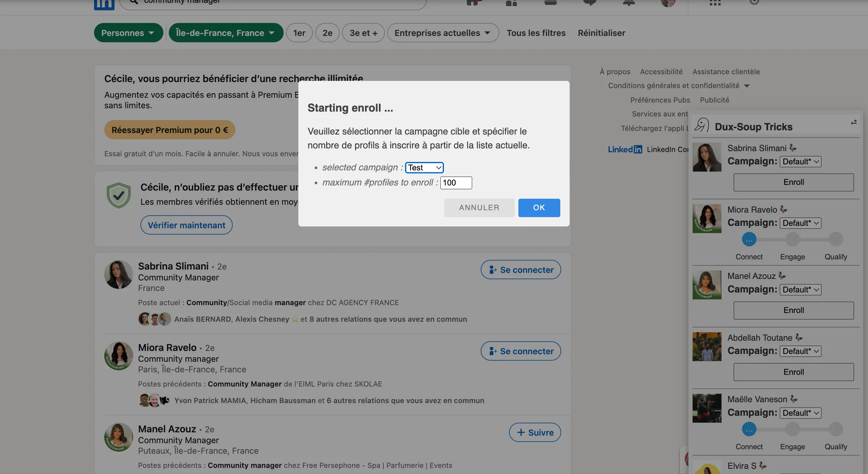Viewport: 868px width, 474px height.
Task: Click Maëlle Vaneson's Connect progress step
Action: point(749,429)
